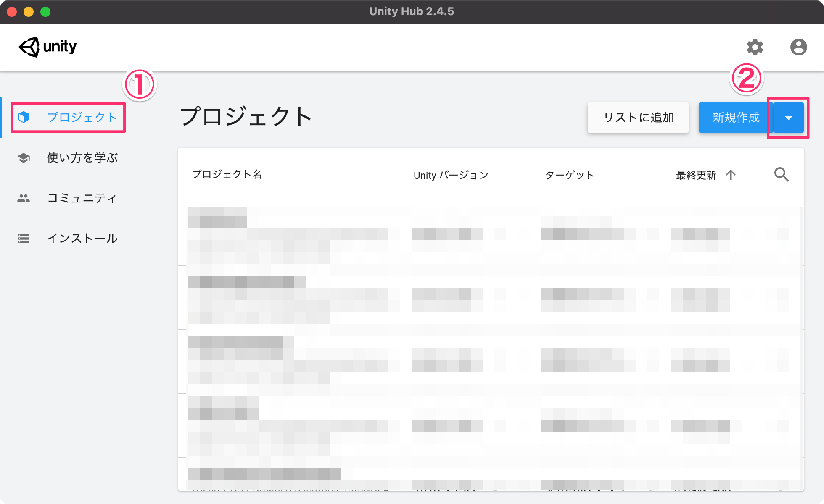Viewport: 824px width, 504px height.
Task: Expand the 新規作成 dropdown arrow
Action: (789, 118)
